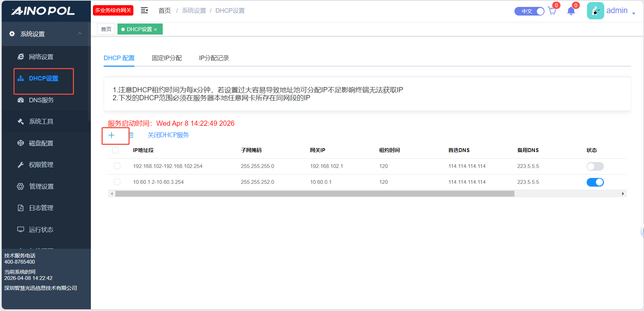
Task: Tick the select-all header checkbox
Action: coord(115,150)
